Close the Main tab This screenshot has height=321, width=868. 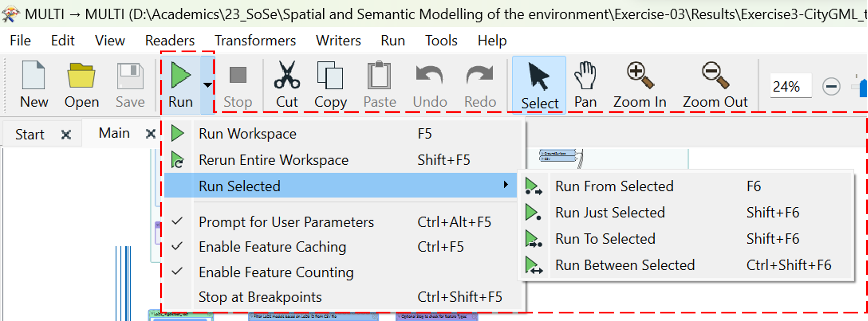(x=150, y=134)
